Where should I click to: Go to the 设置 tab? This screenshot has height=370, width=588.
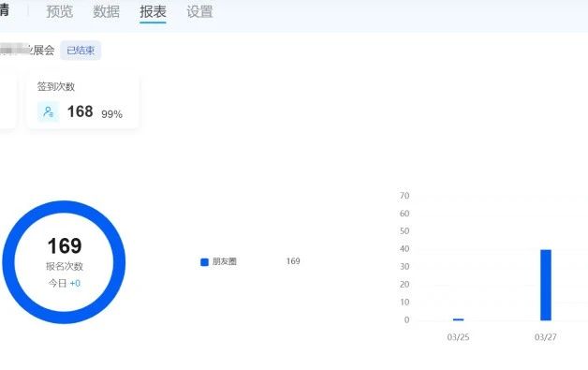(x=199, y=11)
